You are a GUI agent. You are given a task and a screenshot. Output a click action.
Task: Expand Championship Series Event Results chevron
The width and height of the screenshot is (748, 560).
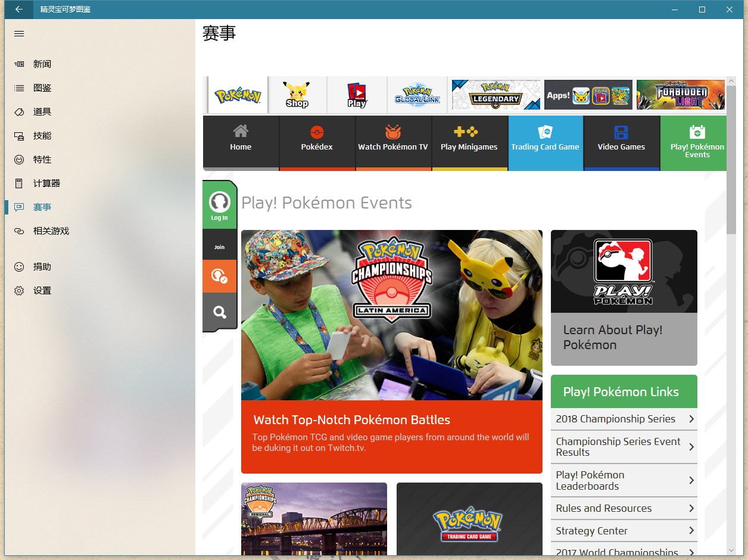pyautogui.click(x=691, y=447)
